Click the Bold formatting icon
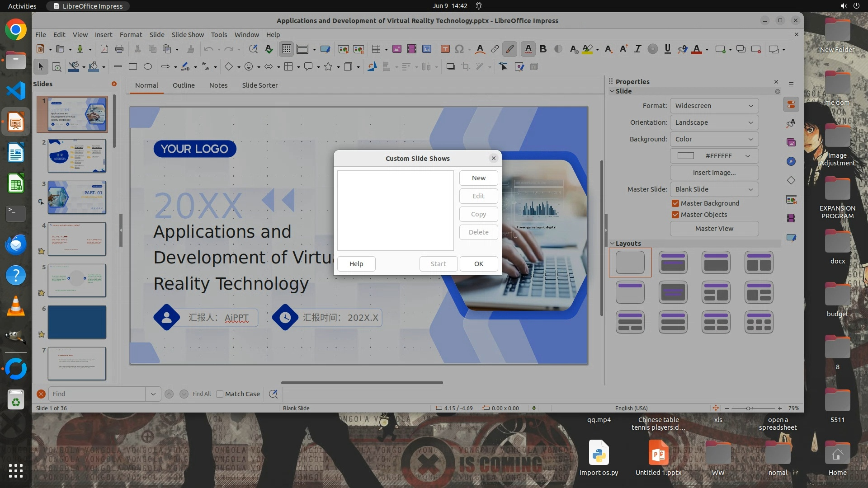 point(543,49)
